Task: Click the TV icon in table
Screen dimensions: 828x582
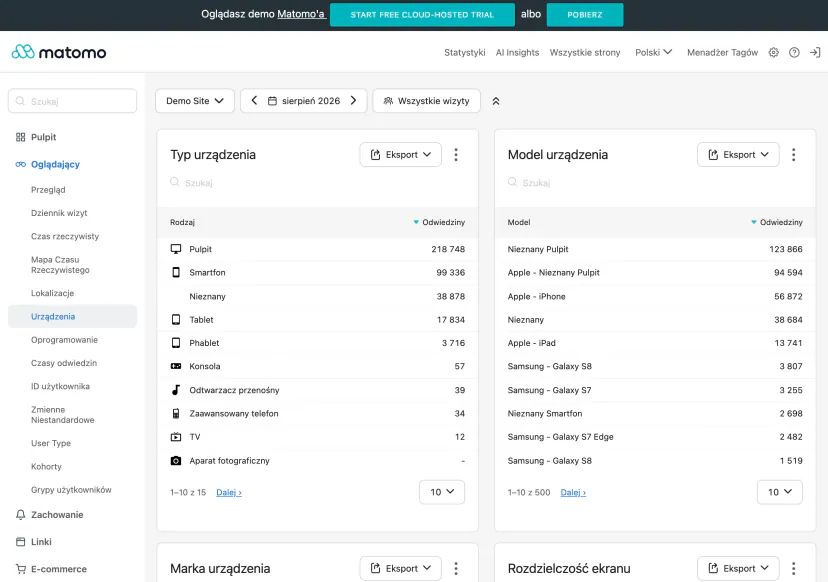Action: [x=176, y=437]
